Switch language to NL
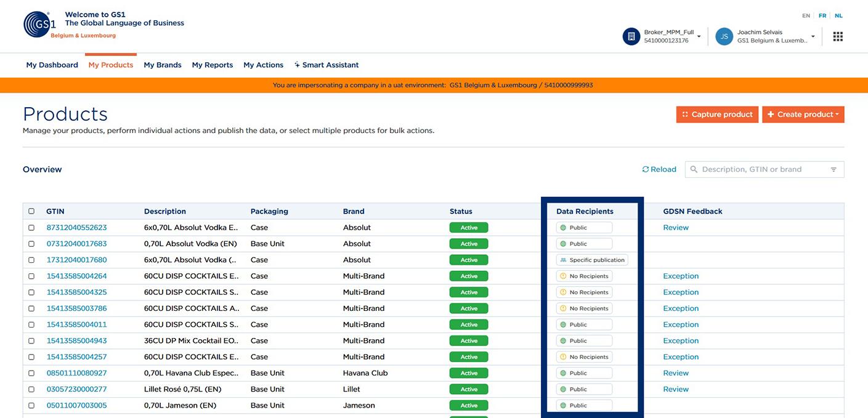Viewport: 868px width, 418px height. pos(838,16)
